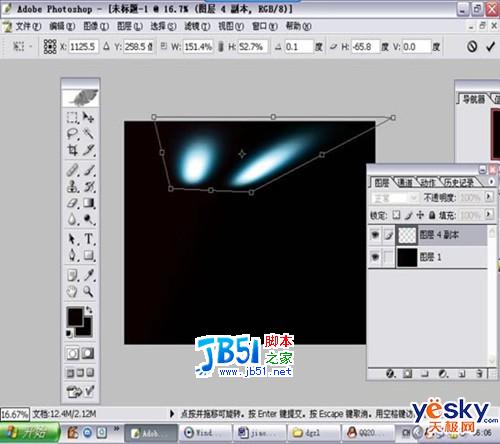Toggle link box on 图层 1
This screenshot has width=500, height=444.
pos(388,257)
